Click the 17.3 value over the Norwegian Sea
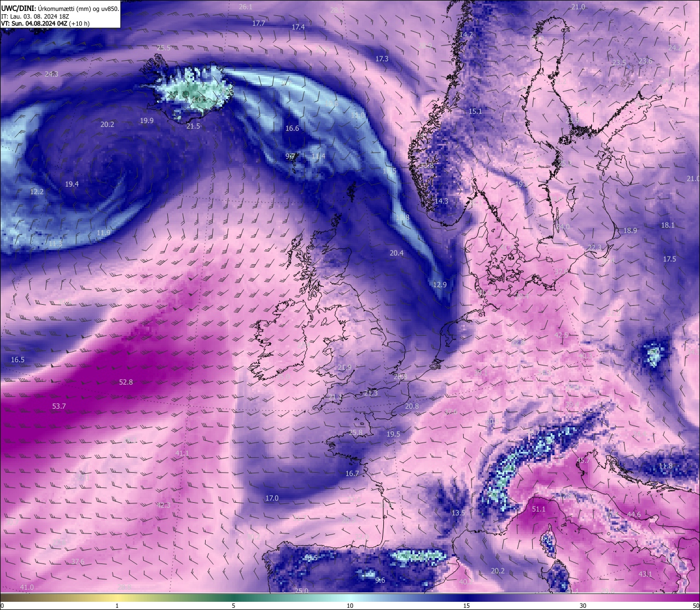This screenshot has height=610, width=700. pyautogui.click(x=382, y=59)
